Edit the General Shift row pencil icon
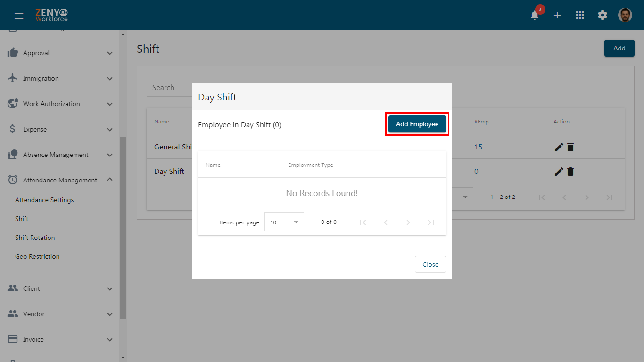This screenshot has height=362, width=644. (559, 147)
